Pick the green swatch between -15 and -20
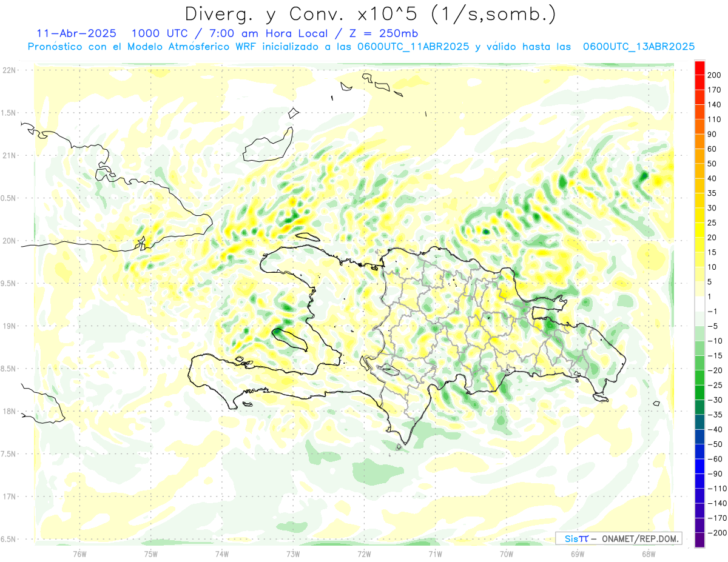Image resolution: width=728 pixels, height=562 pixels. (x=699, y=363)
